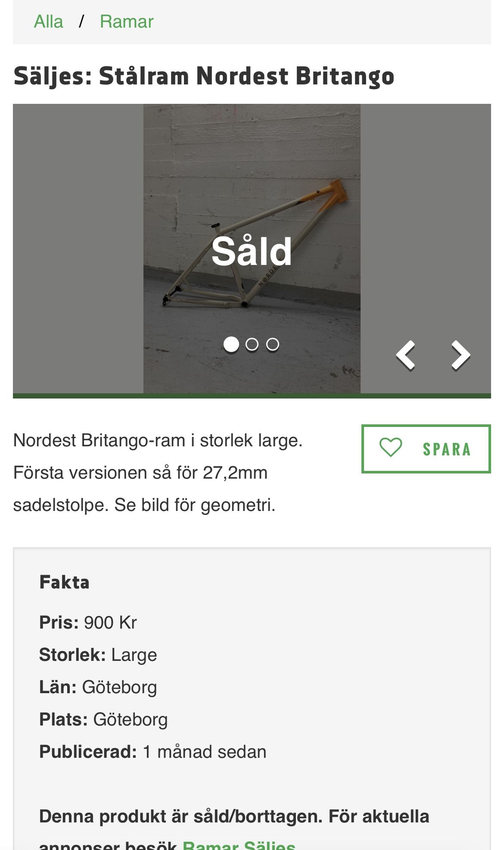
Task: Click the Publicerad 1 månad sedan line
Action: [x=153, y=752]
